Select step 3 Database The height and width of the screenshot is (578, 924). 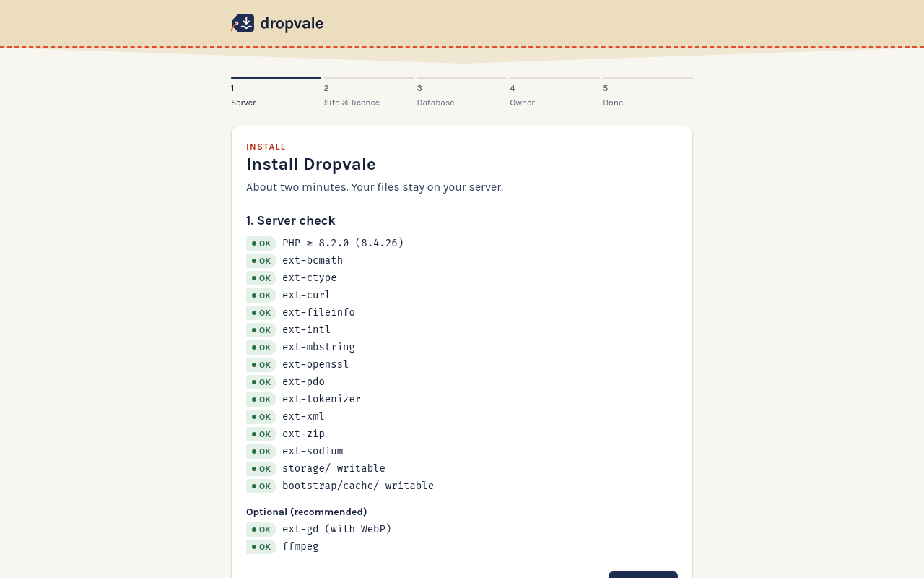click(x=462, y=92)
